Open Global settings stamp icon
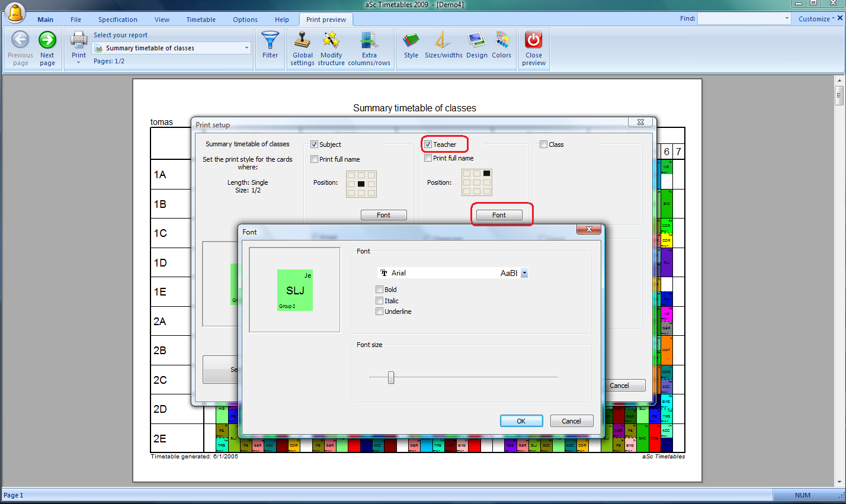 tap(303, 41)
